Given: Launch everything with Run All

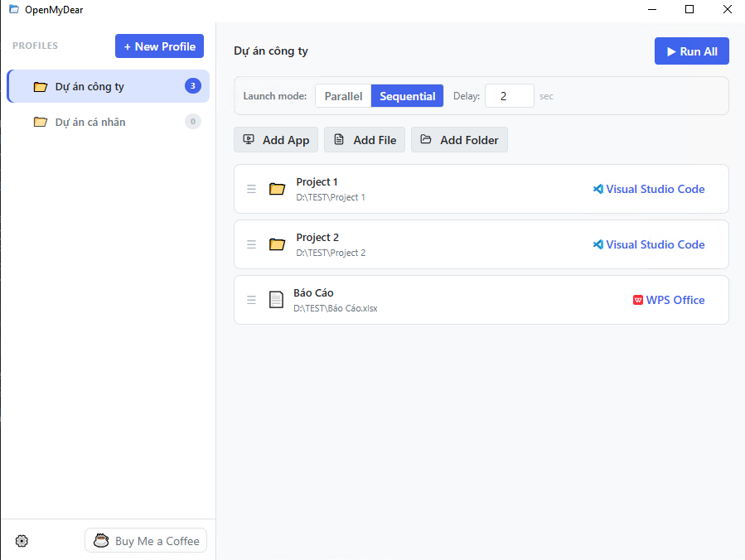Looking at the screenshot, I should point(692,51).
